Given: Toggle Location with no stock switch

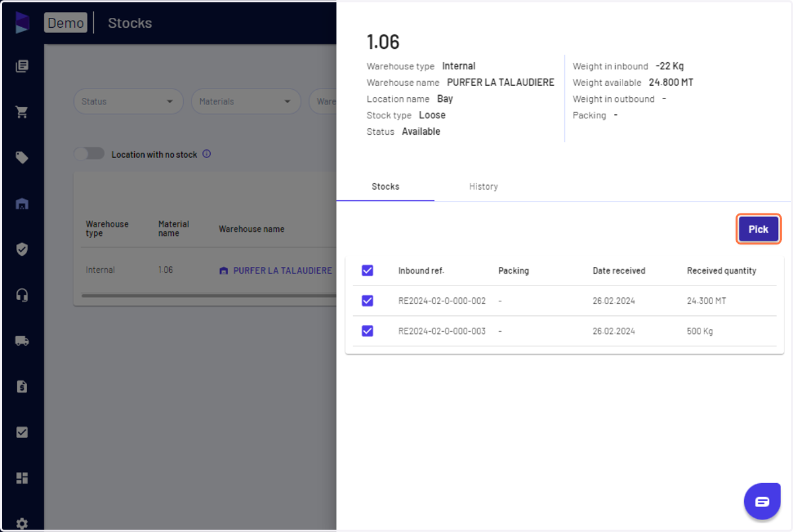Looking at the screenshot, I should pyautogui.click(x=89, y=154).
